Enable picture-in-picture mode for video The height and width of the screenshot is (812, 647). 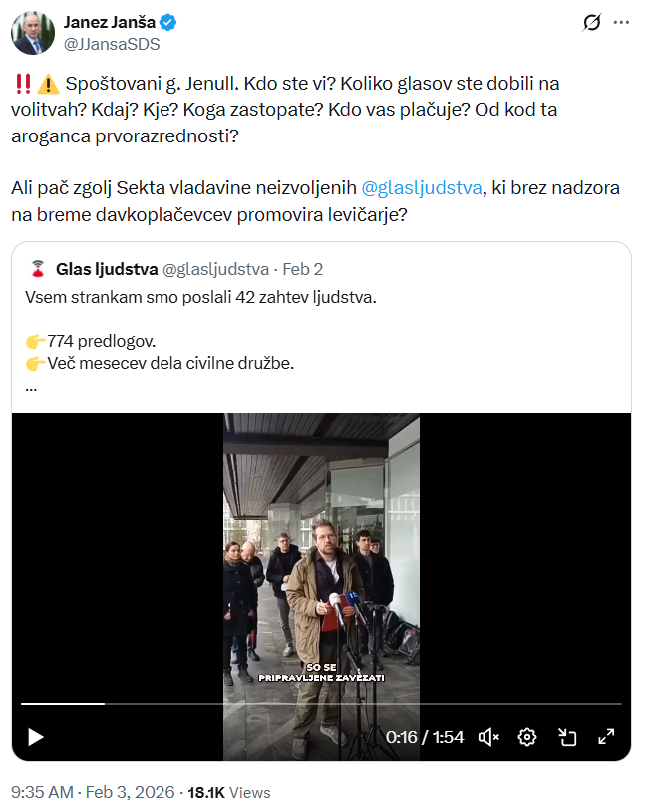click(567, 737)
